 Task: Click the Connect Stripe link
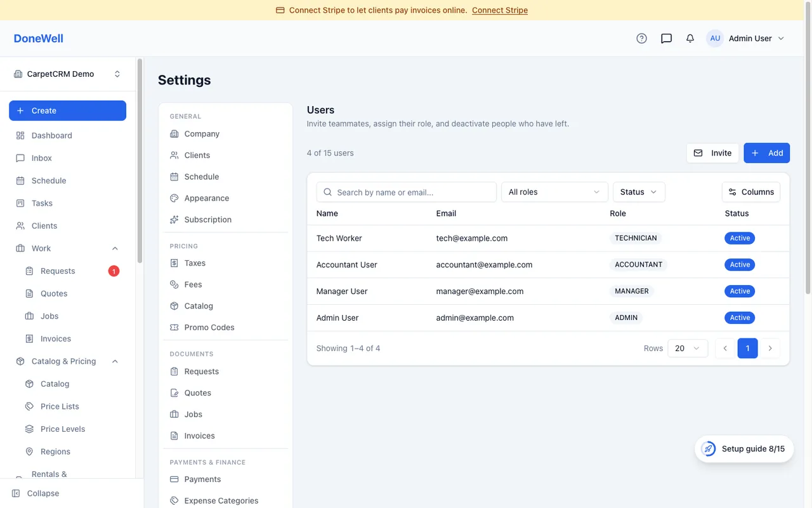tap(500, 10)
